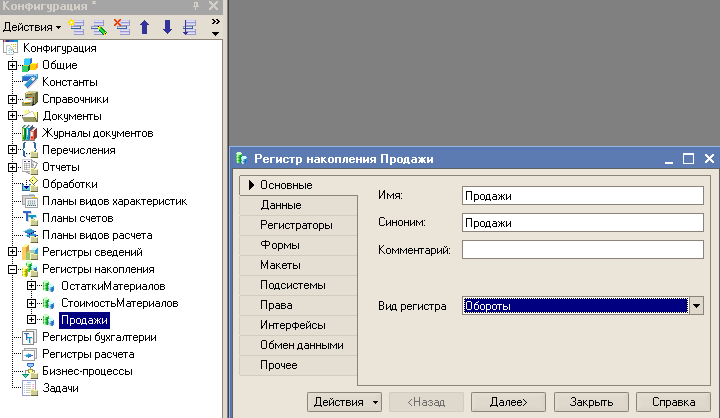Switch to the Макеты tab
720x418 pixels.
298,265
